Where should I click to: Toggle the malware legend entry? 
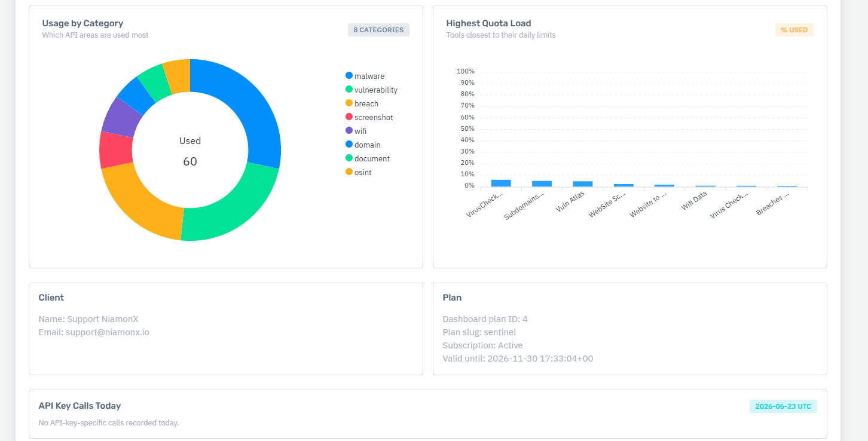[x=365, y=76]
